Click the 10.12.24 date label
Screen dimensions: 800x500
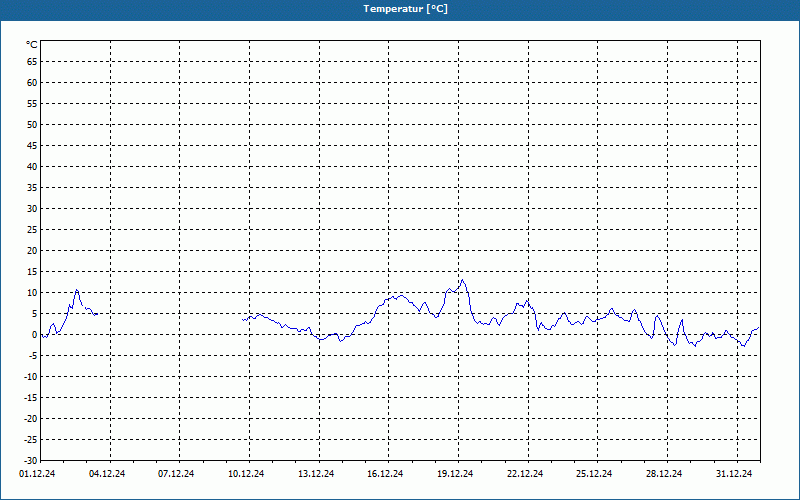(246, 474)
